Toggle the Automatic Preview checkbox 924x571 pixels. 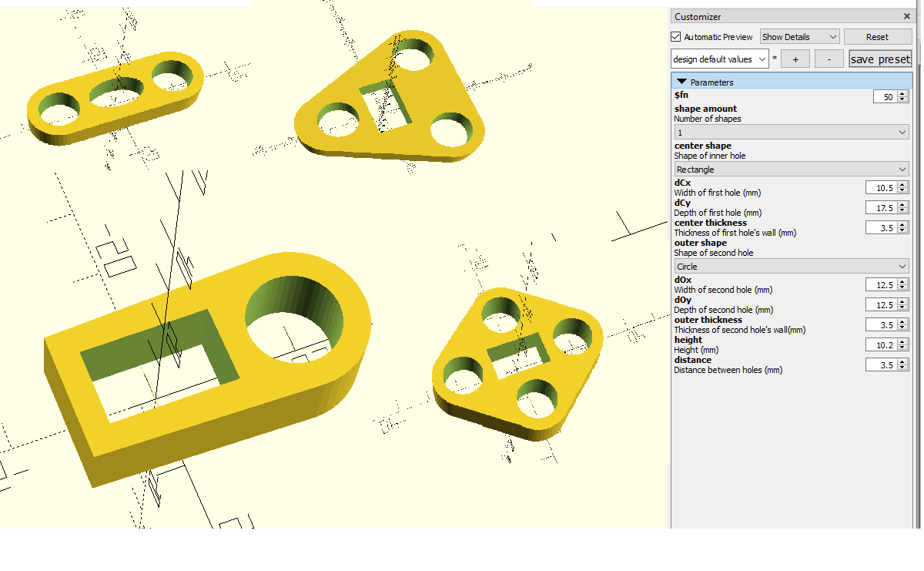point(676,37)
